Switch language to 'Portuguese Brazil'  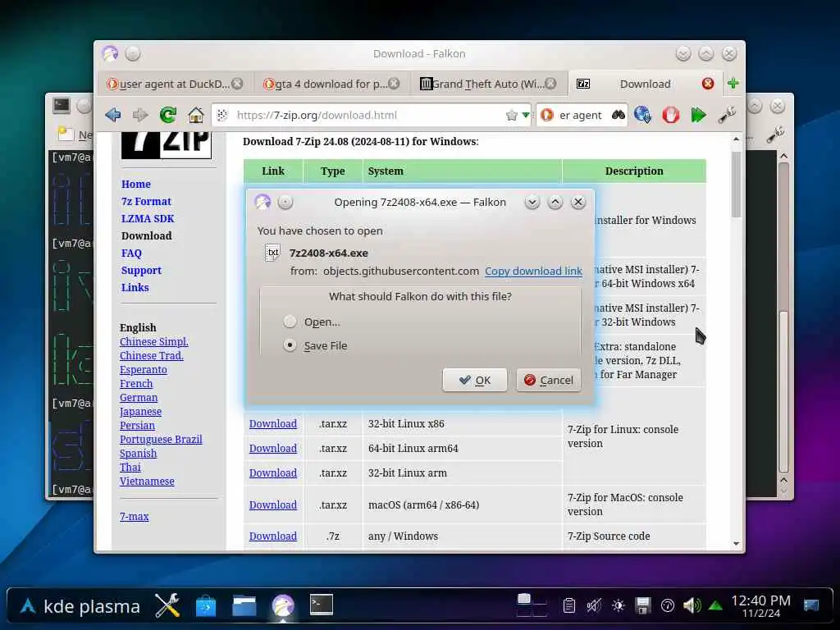pos(161,440)
